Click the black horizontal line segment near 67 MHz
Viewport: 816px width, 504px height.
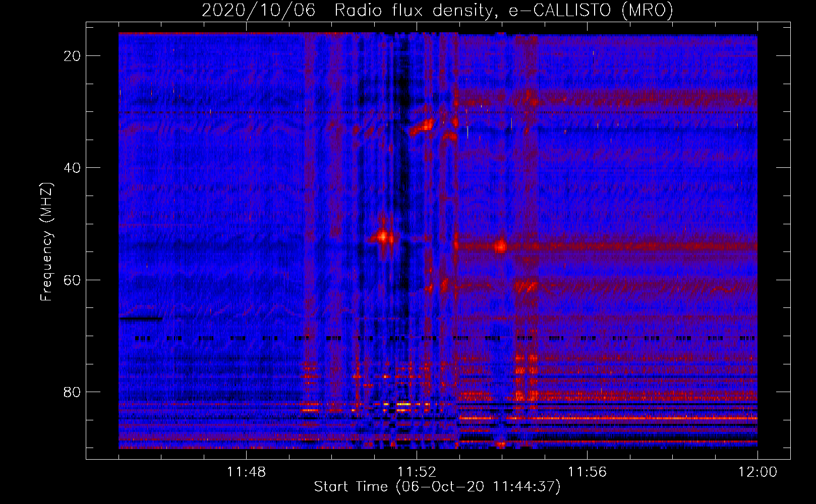[x=141, y=319]
